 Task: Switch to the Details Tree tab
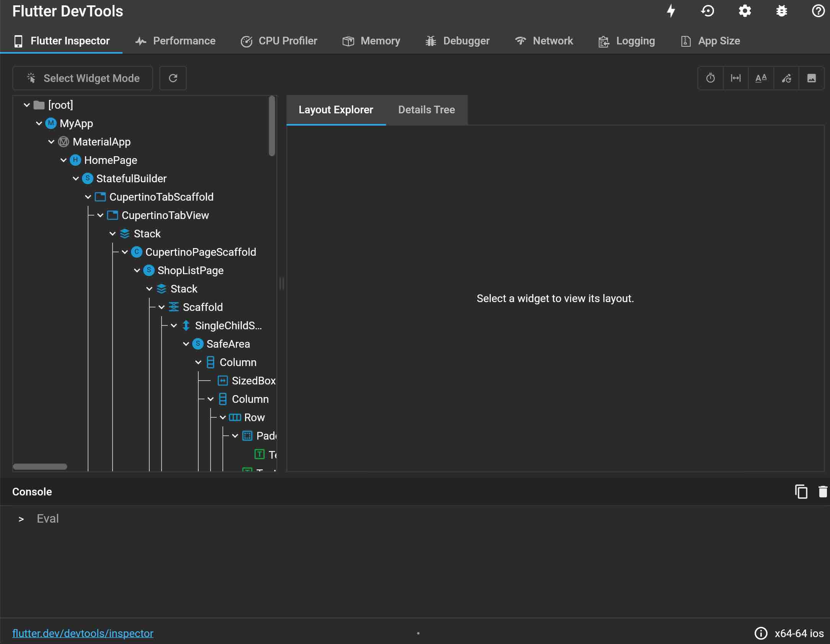point(426,110)
